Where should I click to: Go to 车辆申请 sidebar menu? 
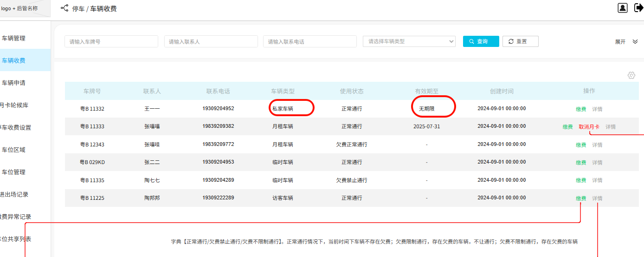click(14, 83)
